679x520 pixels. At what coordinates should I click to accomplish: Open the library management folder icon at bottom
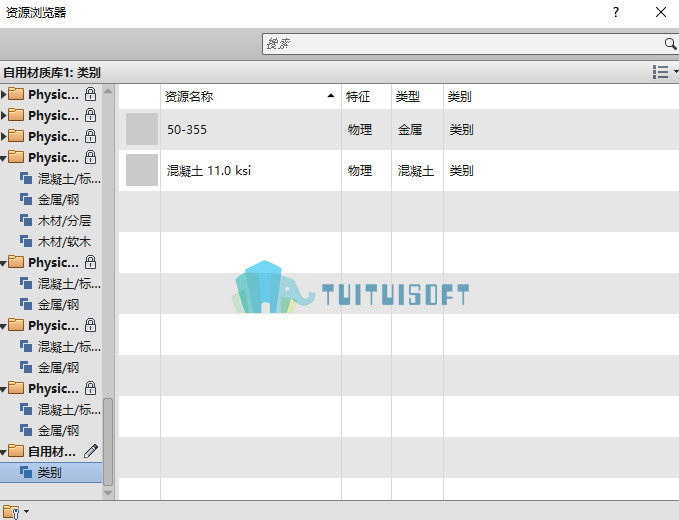click(11, 511)
